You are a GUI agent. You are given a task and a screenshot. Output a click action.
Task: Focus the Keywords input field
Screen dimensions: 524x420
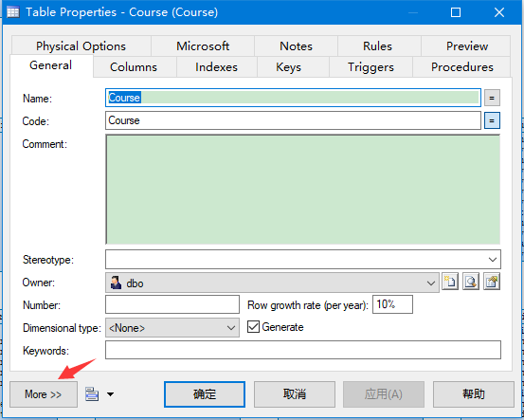point(303,350)
